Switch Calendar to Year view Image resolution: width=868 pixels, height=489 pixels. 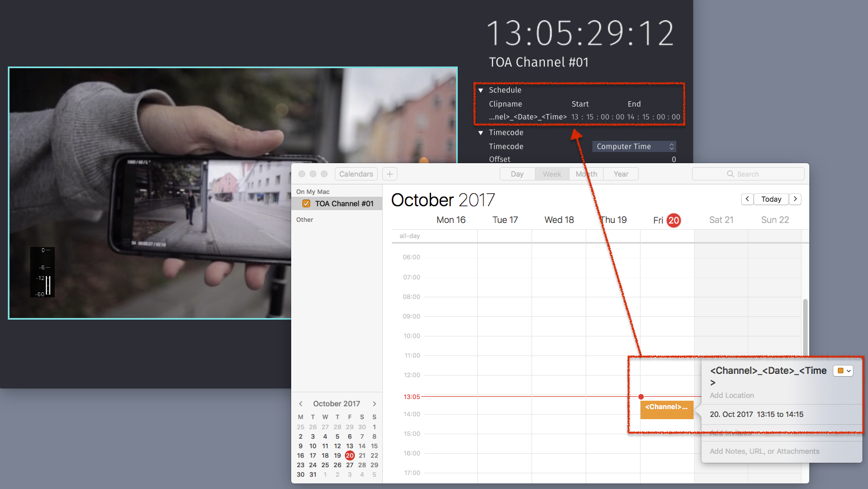(621, 174)
